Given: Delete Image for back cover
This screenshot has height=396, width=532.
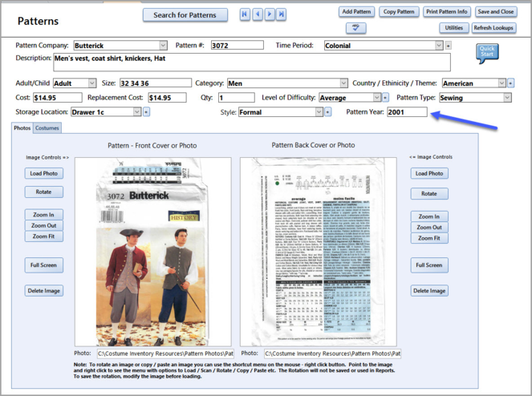Looking at the screenshot, I should click(429, 290).
